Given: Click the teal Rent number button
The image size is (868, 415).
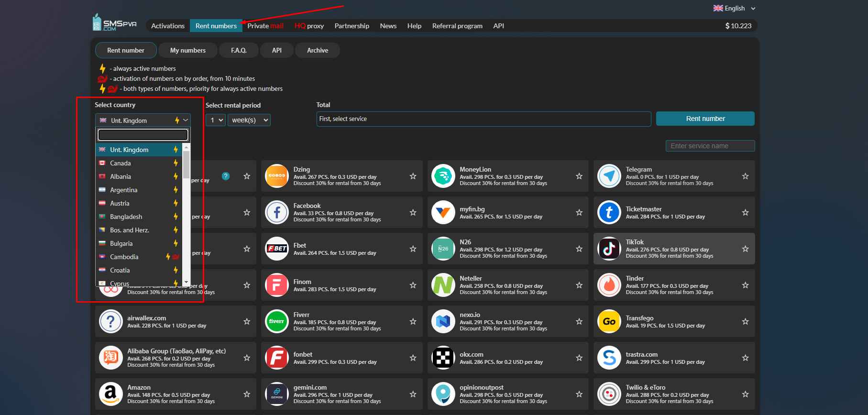Looking at the screenshot, I should pos(705,119).
